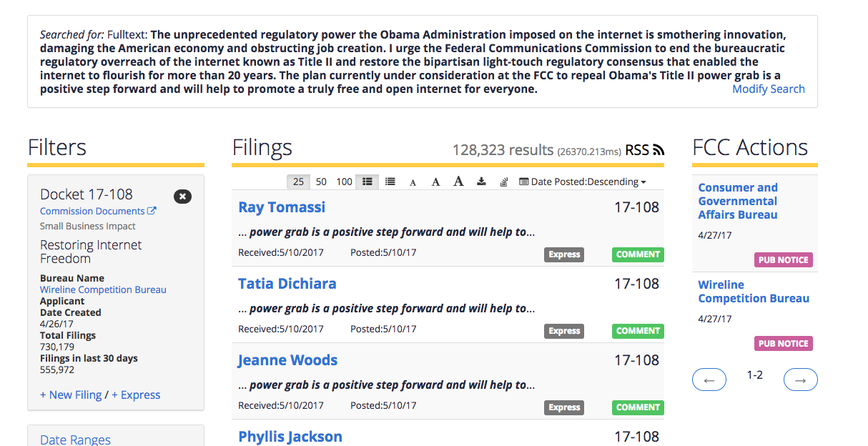Click the COMMENT badge on Jeanne Woods's filing
The height and width of the screenshot is (446, 868).
pos(638,407)
